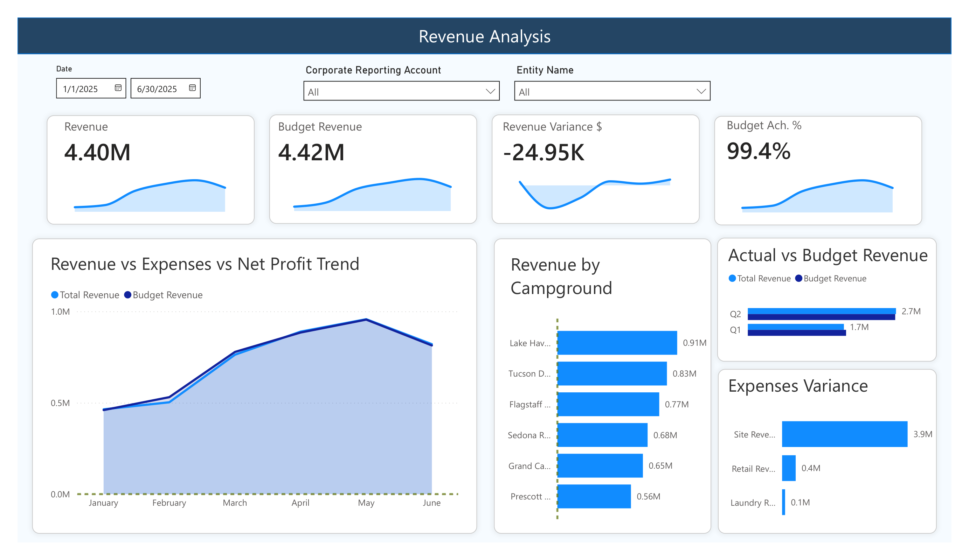This screenshot has width=969, height=560.
Task: Expand the Corporate Reporting Account dropdown
Action: [401, 91]
